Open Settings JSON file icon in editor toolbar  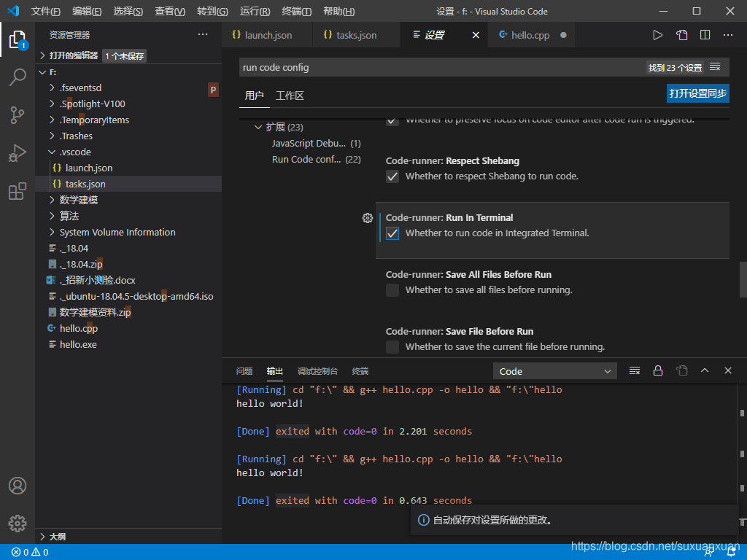point(682,35)
